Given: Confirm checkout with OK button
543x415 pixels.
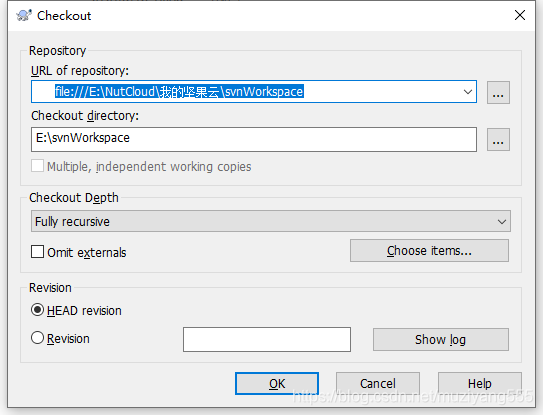Looking at the screenshot, I should click(x=277, y=383).
